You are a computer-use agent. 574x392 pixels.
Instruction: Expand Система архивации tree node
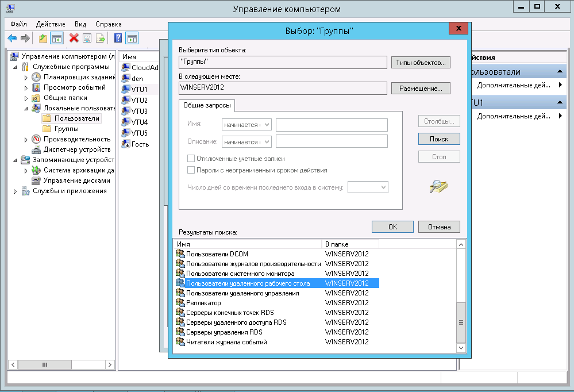[x=26, y=170]
